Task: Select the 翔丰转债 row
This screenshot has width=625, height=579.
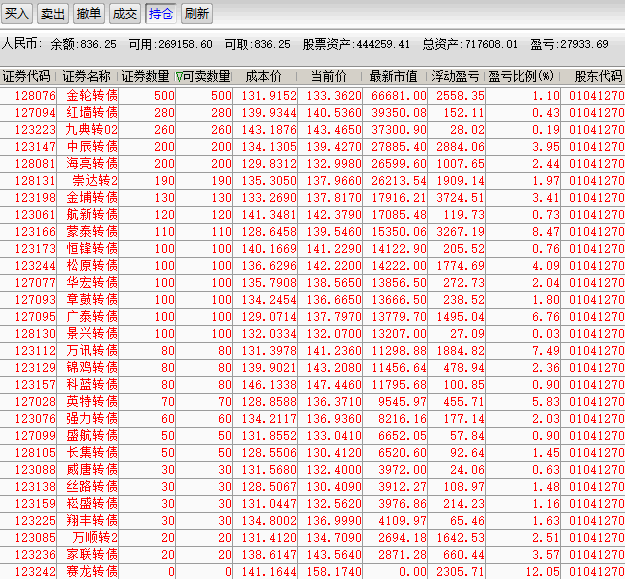Action: [312, 521]
